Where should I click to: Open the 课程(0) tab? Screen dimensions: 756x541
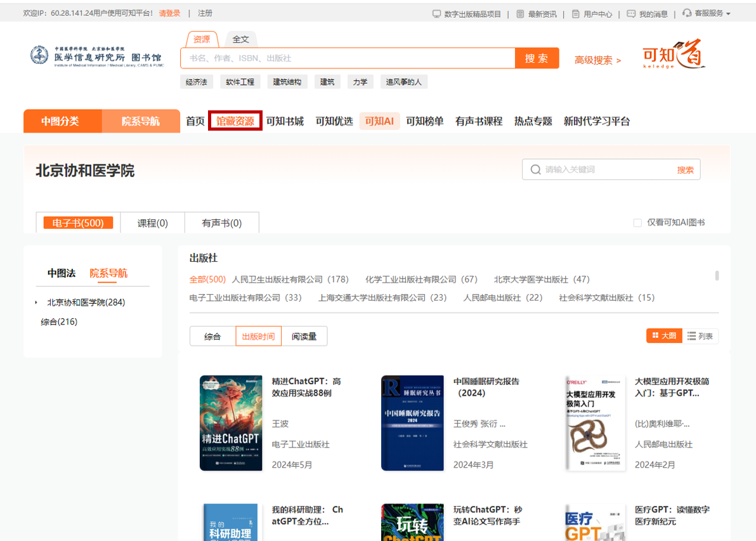(152, 223)
